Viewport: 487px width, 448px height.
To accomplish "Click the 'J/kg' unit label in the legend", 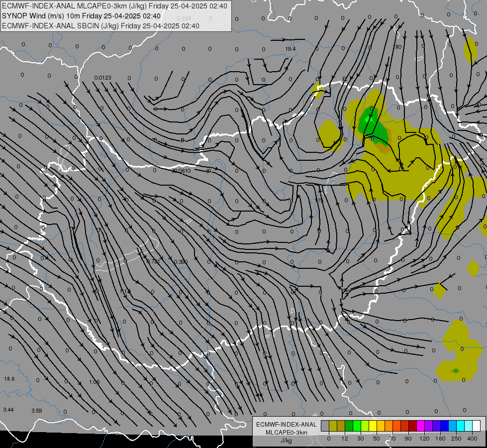I will [286, 440].
